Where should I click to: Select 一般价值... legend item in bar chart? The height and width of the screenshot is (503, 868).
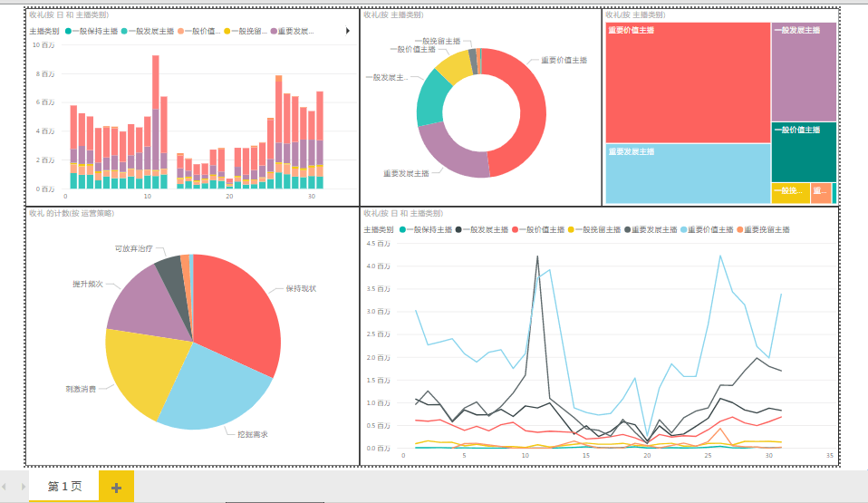coord(199,31)
